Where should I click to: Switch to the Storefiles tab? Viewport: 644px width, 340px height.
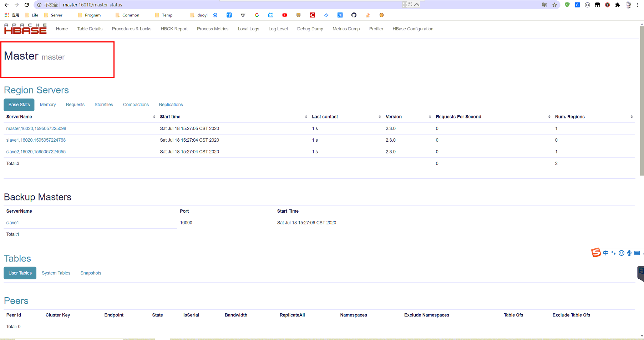tap(104, 105)
